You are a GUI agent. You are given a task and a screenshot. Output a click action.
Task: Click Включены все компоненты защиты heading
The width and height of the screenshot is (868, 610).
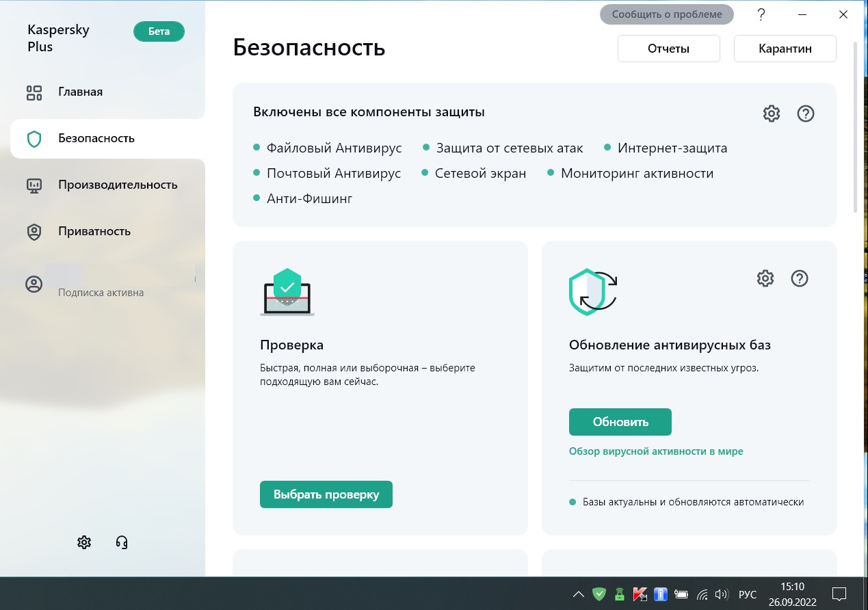click(369, 112)
